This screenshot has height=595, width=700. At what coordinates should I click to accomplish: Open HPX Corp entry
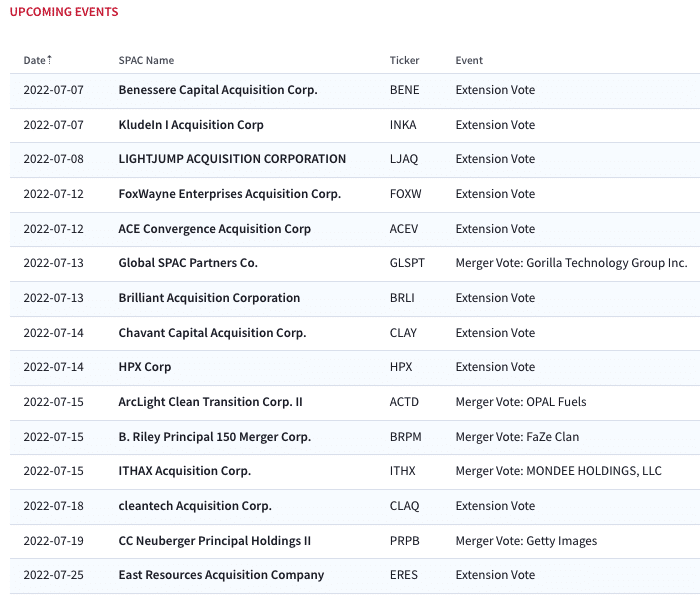point(145,367)
